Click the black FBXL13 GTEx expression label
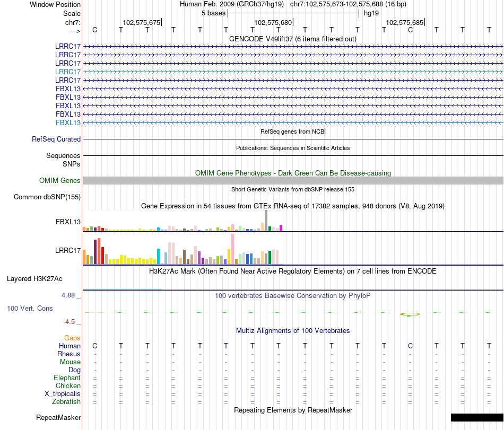 click(68, 222)
